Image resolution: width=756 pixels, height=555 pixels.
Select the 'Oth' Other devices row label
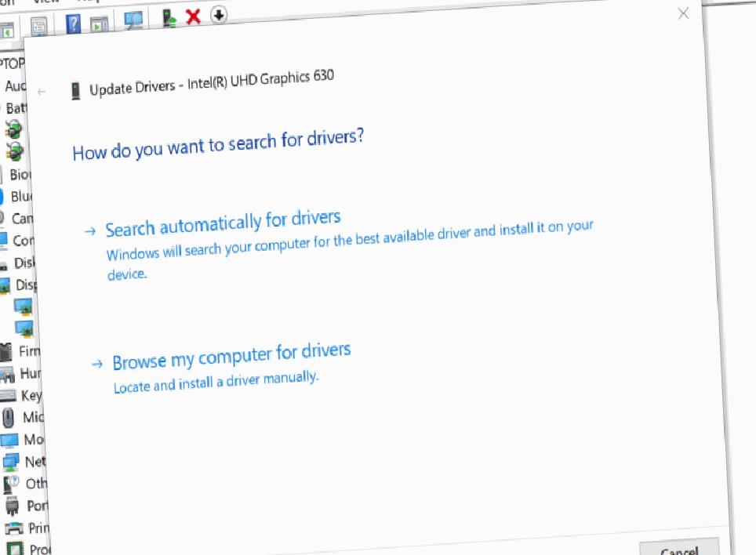tap(37, 483)
